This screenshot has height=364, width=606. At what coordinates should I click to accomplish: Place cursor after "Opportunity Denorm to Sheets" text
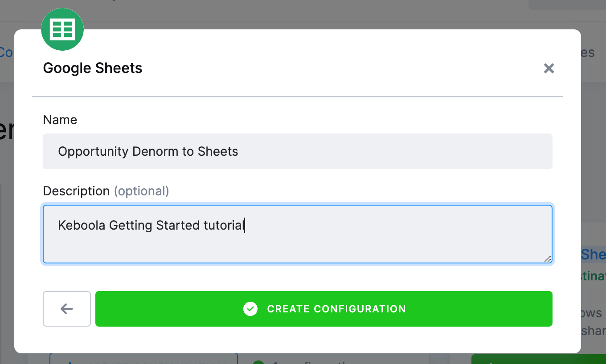(239, 151)
